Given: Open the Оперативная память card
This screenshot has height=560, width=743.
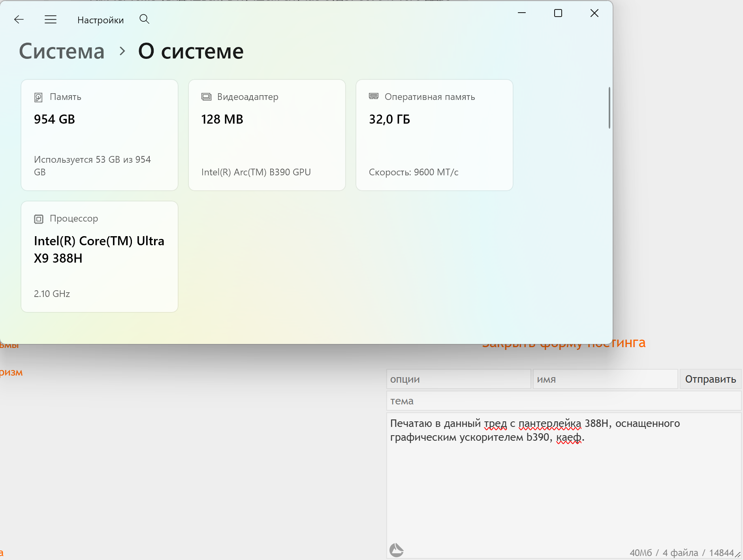Looking at the screenshot, I should click(x=435, y=135).
